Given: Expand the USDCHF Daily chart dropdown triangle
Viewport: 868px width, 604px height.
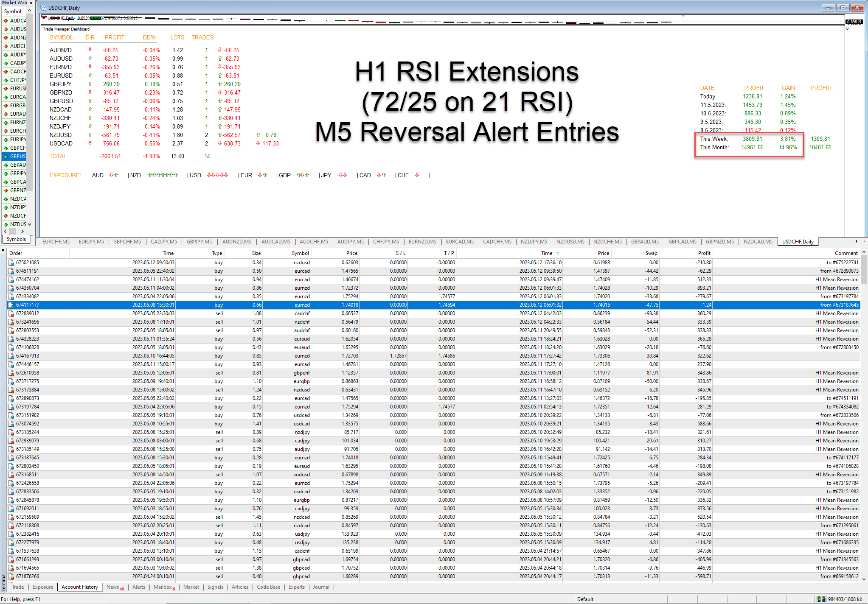Looking at the screenshot, I should point(44,18).
